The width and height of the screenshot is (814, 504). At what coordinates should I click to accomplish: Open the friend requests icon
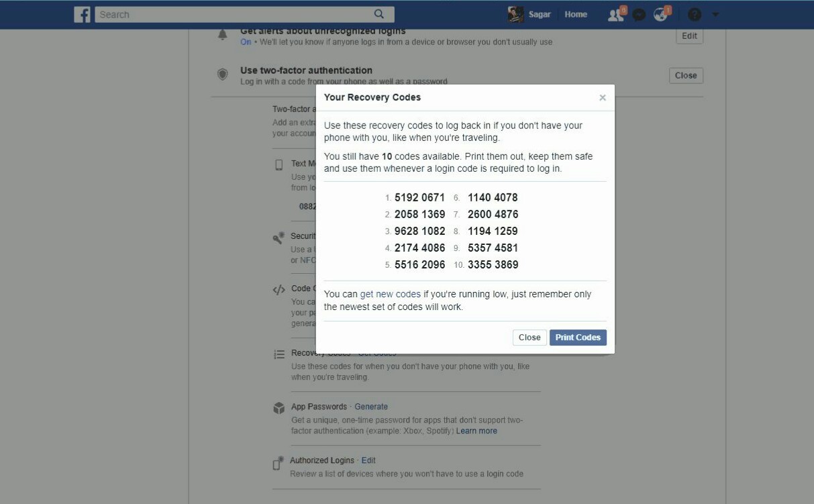point(615,14)
